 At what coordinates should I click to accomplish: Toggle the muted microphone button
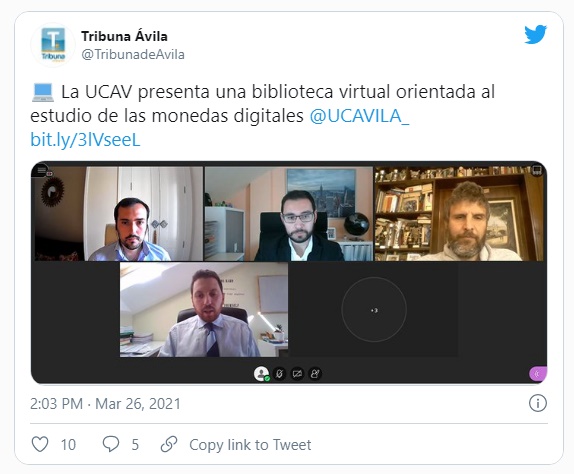[280, 374]
